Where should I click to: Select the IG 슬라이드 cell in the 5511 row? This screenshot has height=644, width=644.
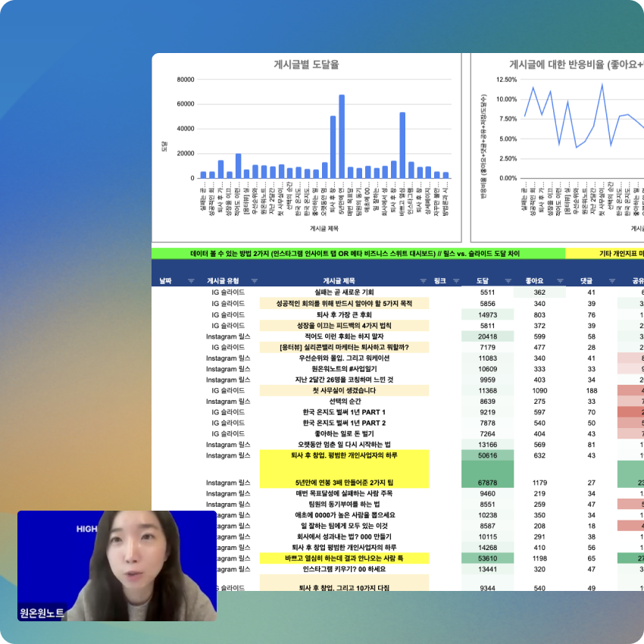click(228, 292)
